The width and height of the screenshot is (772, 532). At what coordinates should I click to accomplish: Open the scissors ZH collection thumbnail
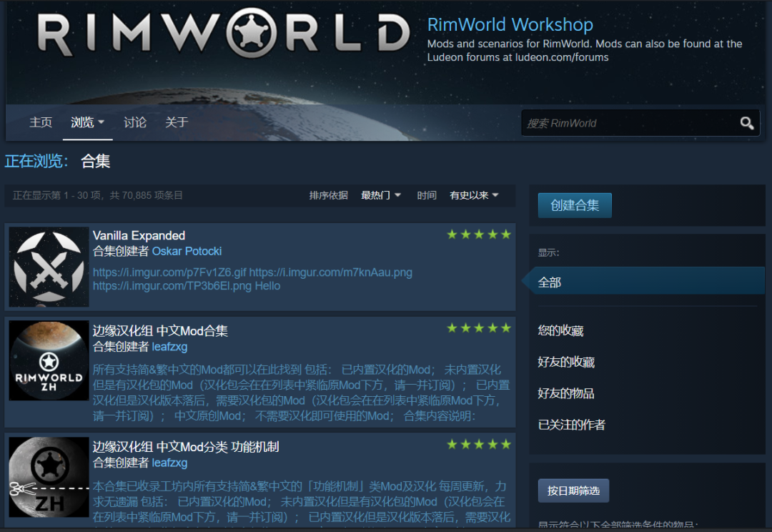(49, 477)
